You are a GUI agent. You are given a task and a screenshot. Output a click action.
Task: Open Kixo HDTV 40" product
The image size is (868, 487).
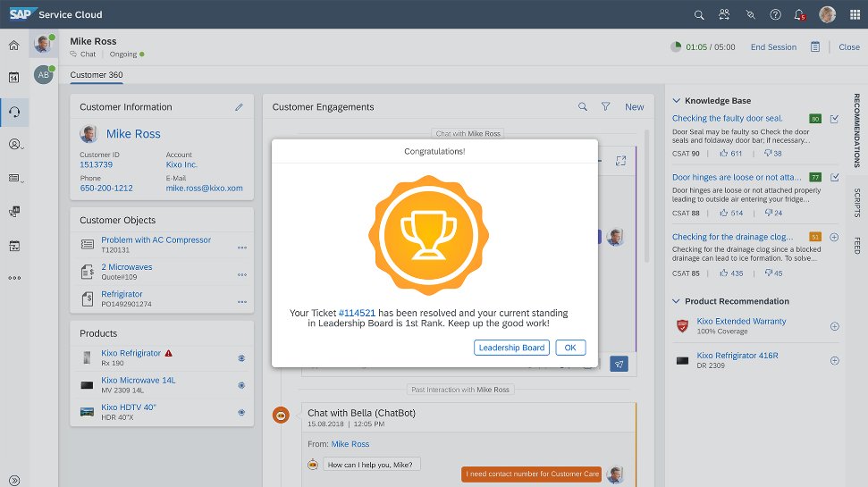click(129, 407)
